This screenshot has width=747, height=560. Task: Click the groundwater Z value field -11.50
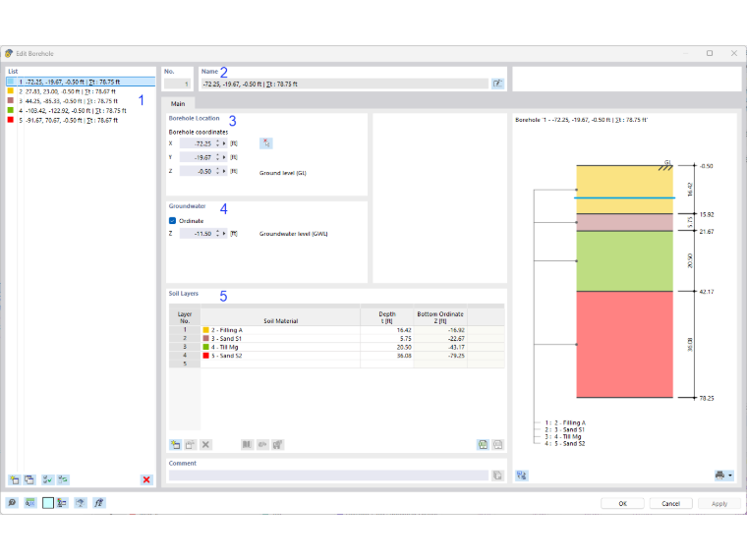(x=197, y=234)
